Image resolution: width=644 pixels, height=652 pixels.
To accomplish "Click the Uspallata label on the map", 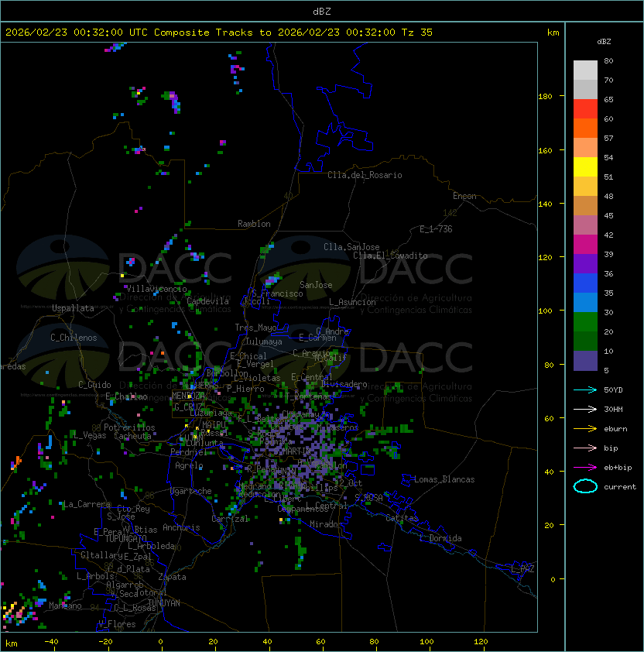I will coord(73,308).
